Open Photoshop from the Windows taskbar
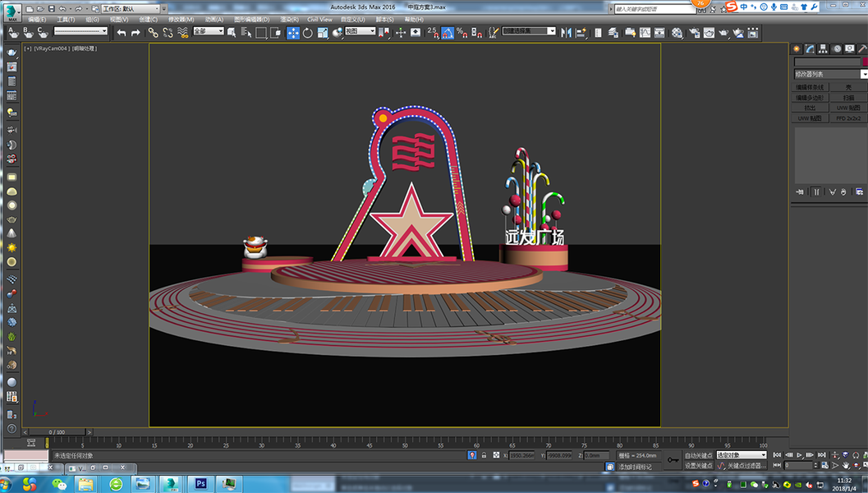The width and height of the screenshot is (868, 493). pyautogui.click(x=200, y=484)
